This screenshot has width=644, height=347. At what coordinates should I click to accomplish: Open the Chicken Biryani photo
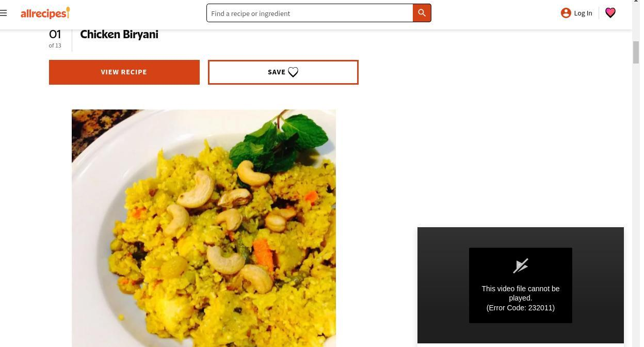click(204, 228)
